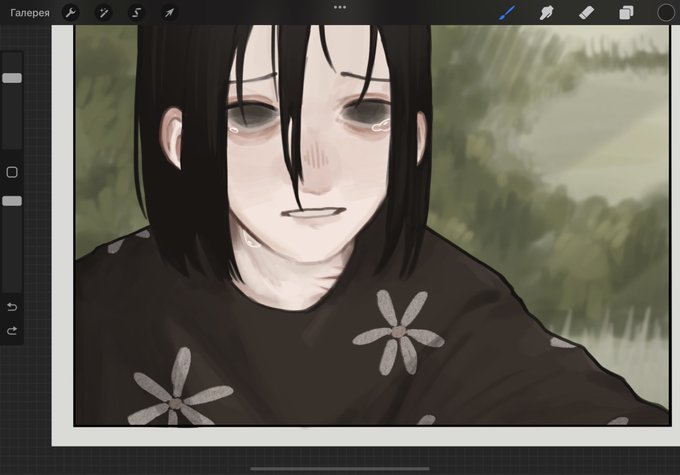Screen dimensions: 680x475
Task: Click the brush size slider handle
Action: [x=12, y=78]
